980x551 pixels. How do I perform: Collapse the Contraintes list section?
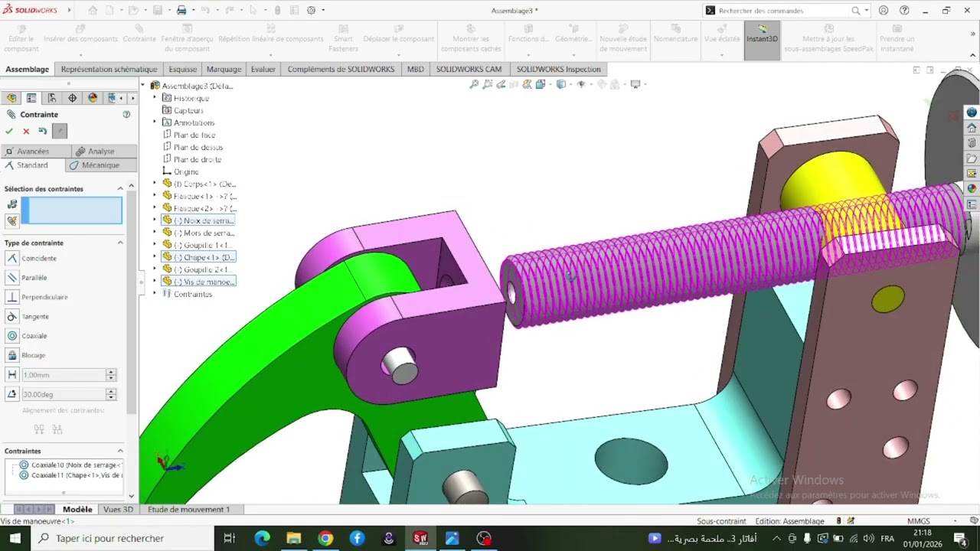(x=120, y=451)
